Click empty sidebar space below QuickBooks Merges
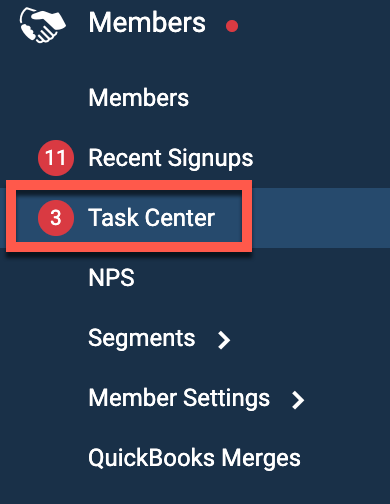 [195, 488]
